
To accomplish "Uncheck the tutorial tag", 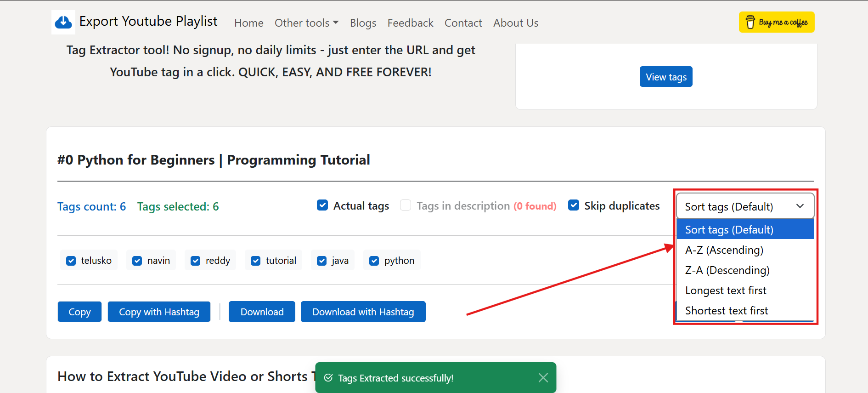I will pyautogui.click(x=256, y=261).
